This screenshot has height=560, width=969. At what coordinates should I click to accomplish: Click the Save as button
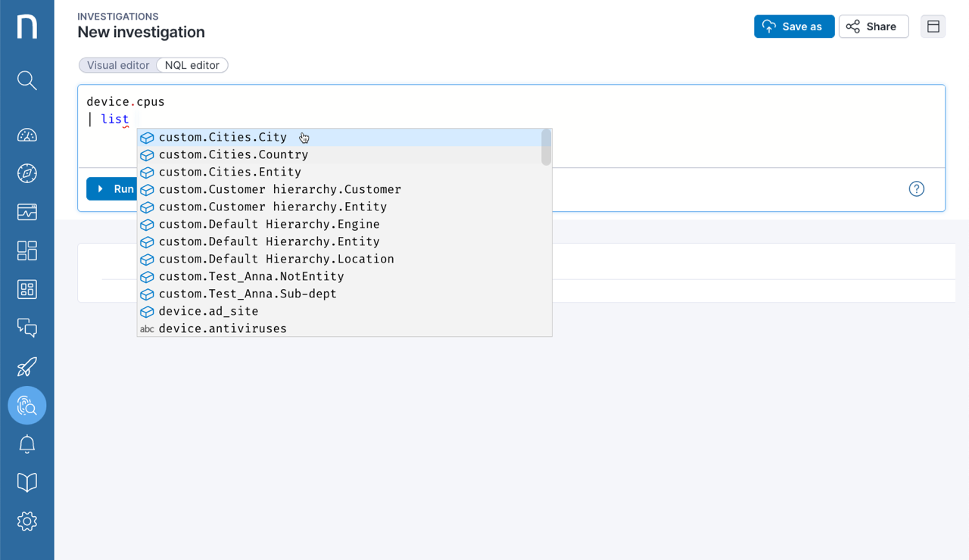point(794,26)
